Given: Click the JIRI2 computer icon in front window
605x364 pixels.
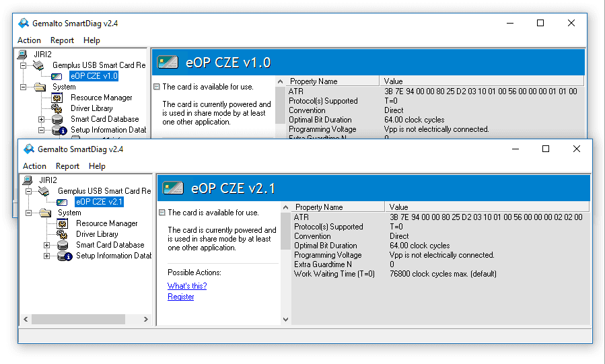Looking at the screenshot, I should coord(28,180).
